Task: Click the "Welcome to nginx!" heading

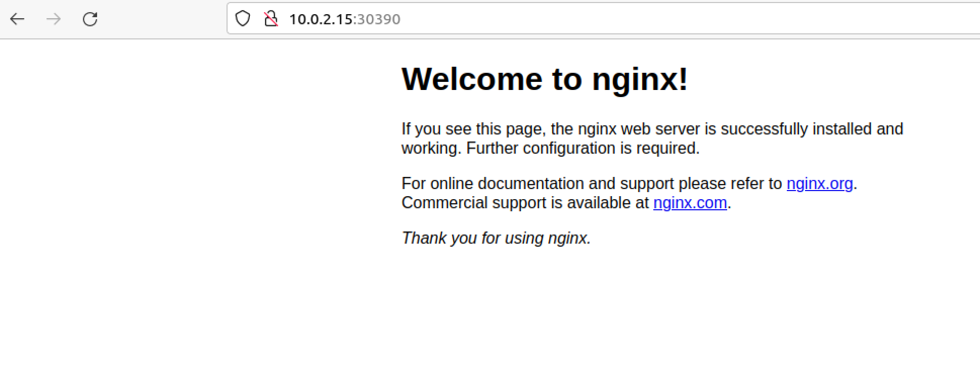Action: [x=545, y=79]
